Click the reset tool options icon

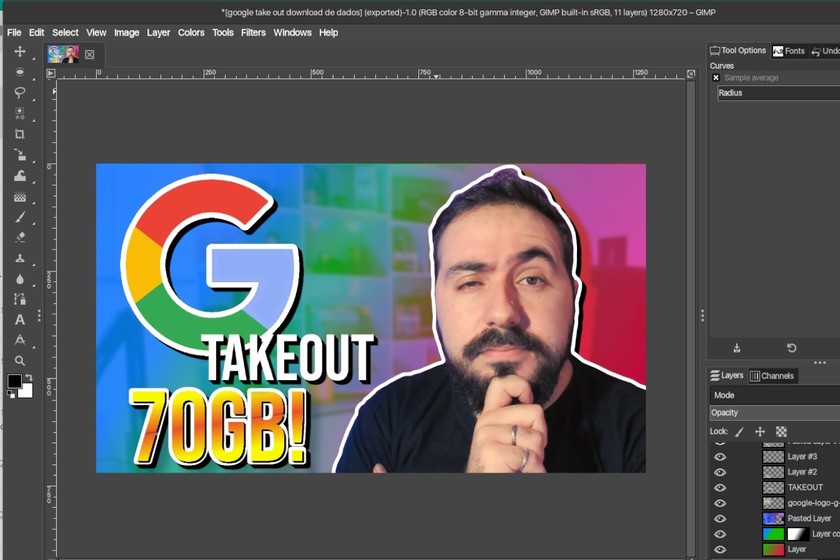[791, 348]
